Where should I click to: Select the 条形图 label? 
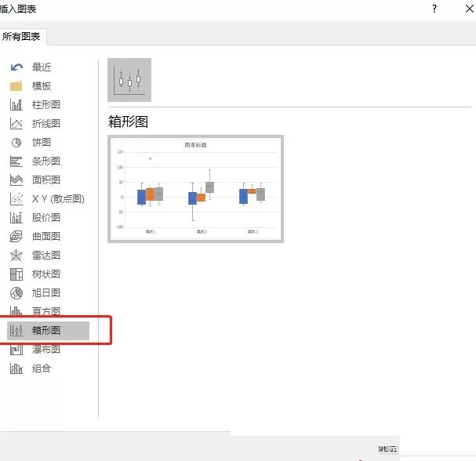(46, 162)
